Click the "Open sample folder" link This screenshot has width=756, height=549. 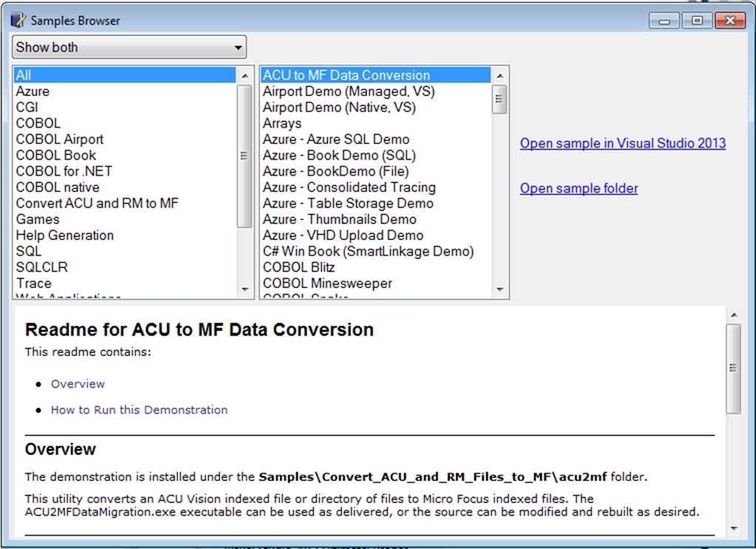tap(579, 188)
